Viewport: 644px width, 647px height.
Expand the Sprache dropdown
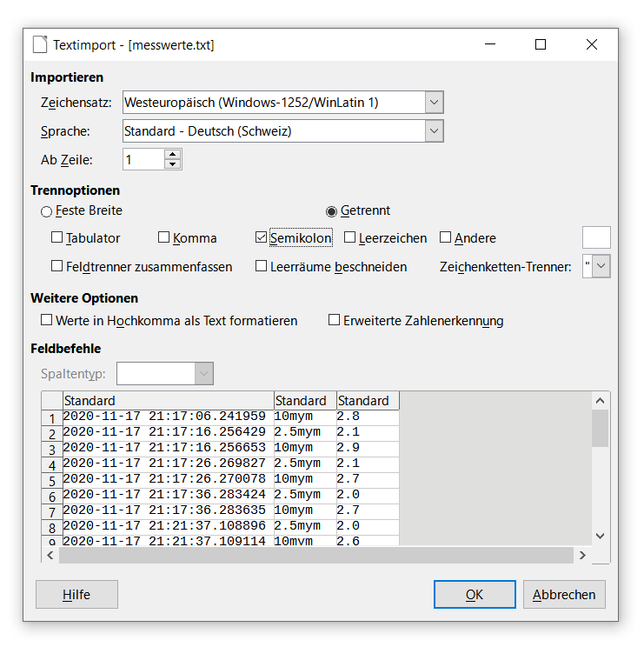coord(434,131)
